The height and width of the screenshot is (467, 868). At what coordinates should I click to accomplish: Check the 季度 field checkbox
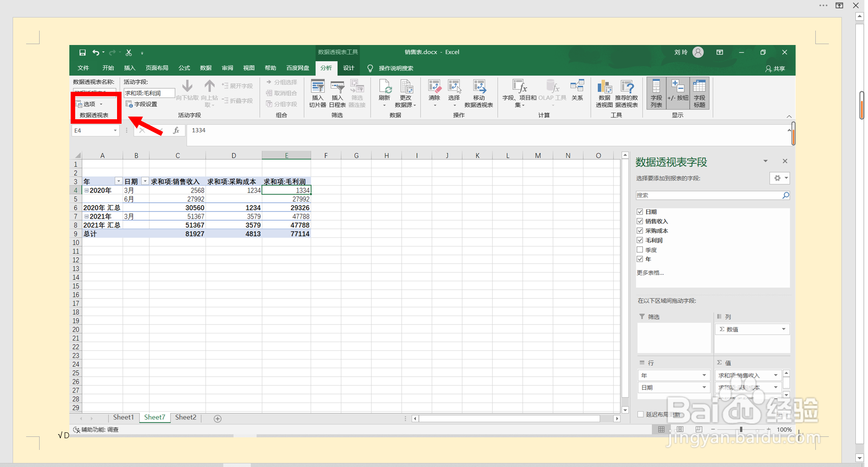(640, 250)
